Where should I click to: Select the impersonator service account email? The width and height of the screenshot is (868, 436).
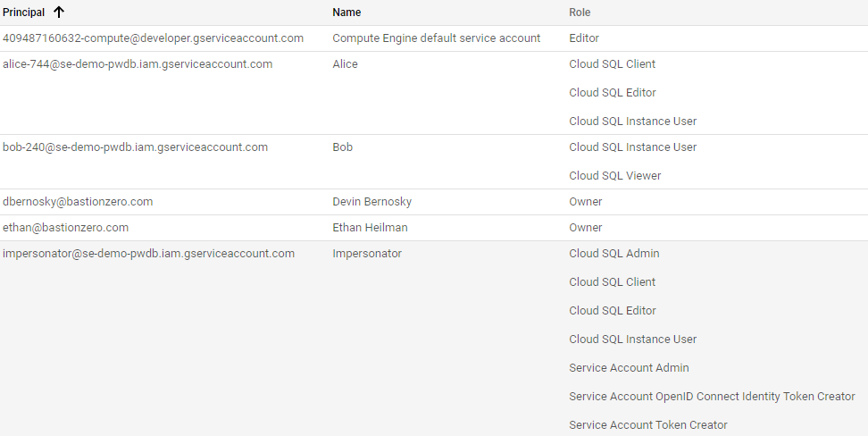tap(148, 254)
